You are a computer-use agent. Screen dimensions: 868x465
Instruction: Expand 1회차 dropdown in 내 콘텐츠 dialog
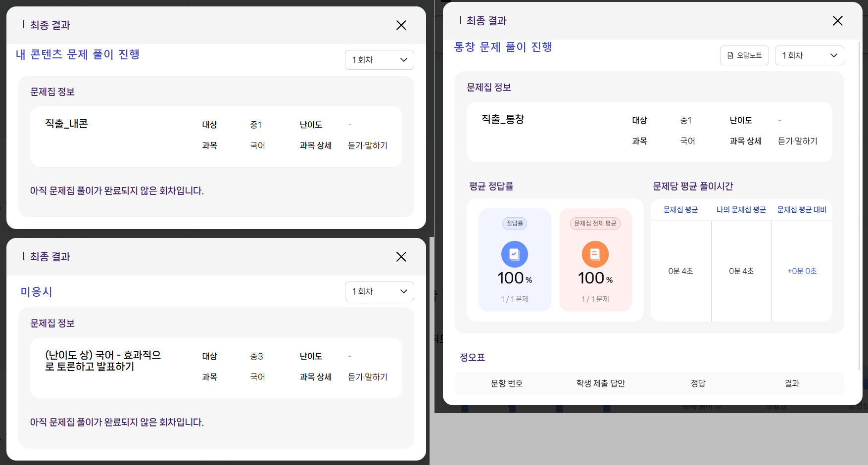click(x=380, y=60)
